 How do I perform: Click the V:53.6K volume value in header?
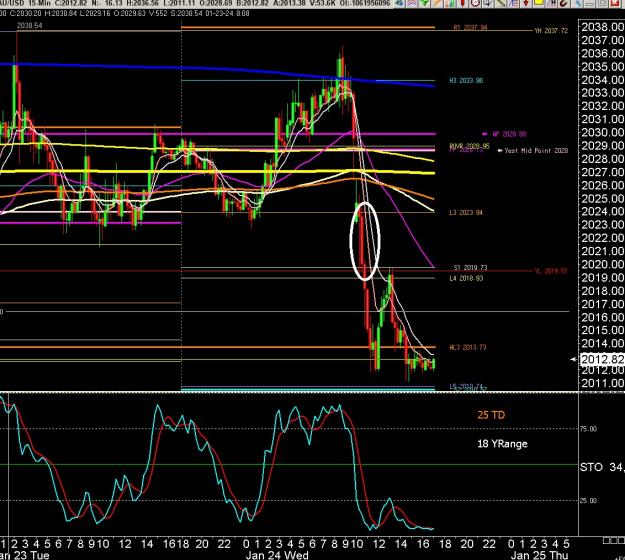click(x=321, y=3)
